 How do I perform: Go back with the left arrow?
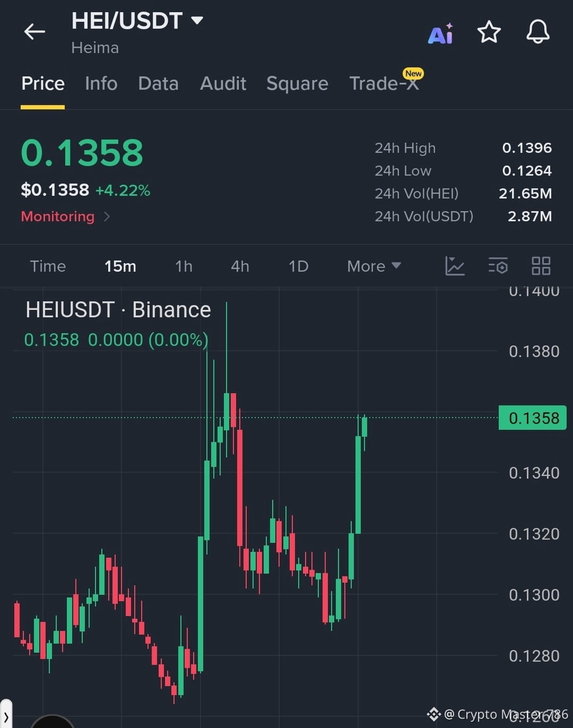pos(34,32)
